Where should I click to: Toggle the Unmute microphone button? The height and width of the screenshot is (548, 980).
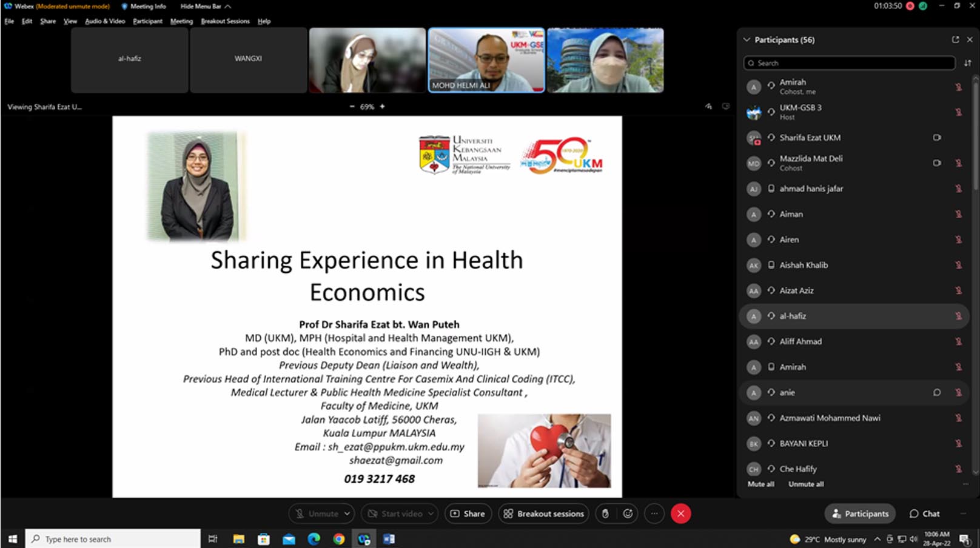pyautogui.click(x=317, y=513)
